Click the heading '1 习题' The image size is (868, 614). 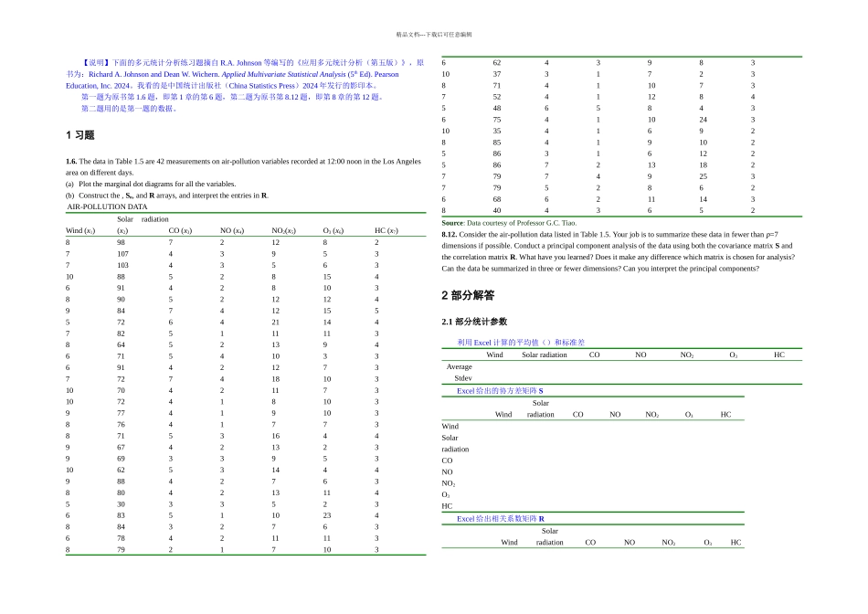(x=80, y=135)
